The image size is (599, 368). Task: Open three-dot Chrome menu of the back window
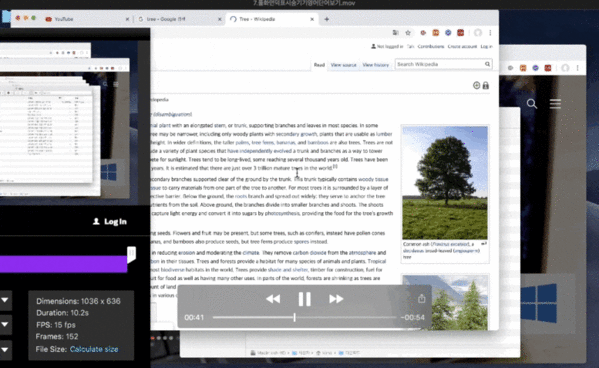click(x=578, y=68)
